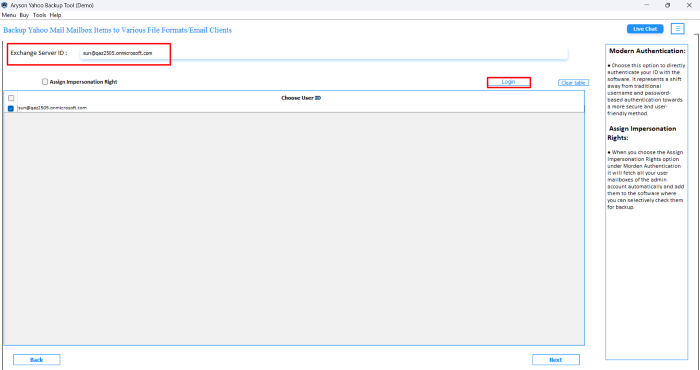Open the Help menu
Screen dimensions: 700x370
pos(55,15)
